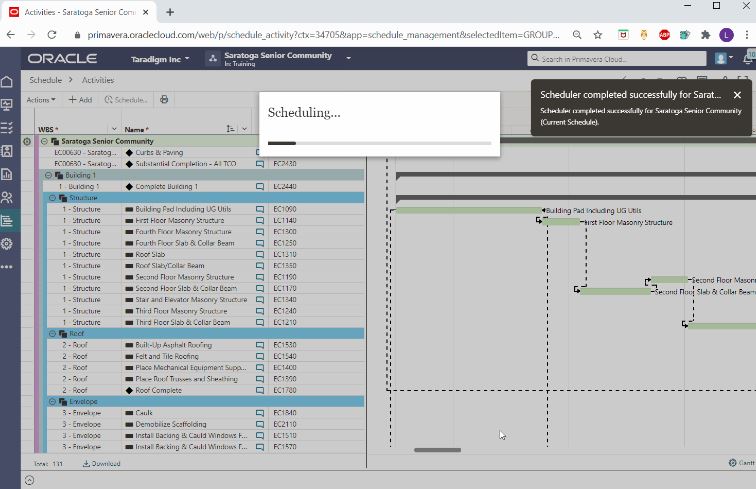The image size is (756, 489).
Task: Open the Home icon in left sidebar
Action: point(7,82)
